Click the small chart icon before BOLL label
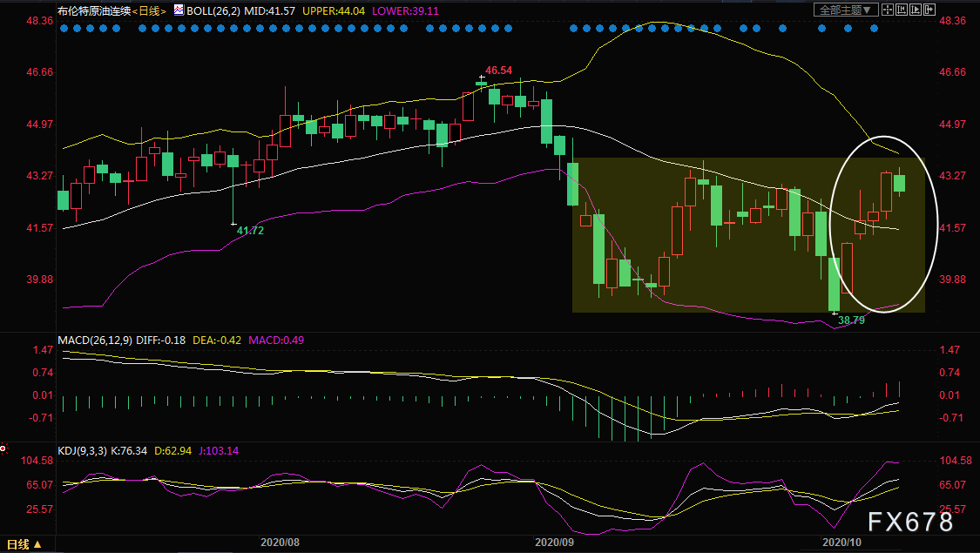The width and height of the screenshot is (980, 553). coord(179,10)
